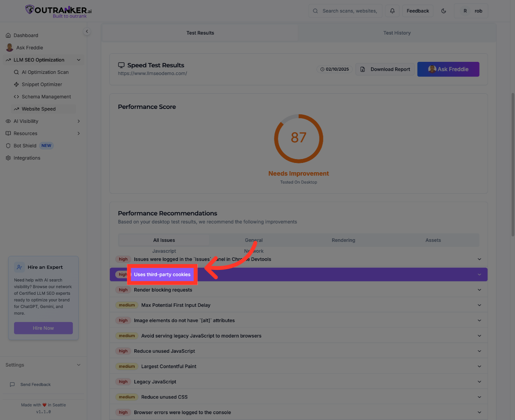Open Bot Shield via its shield icon
Image resolution: width=515 pixels, height=420 pixels.
8,145
